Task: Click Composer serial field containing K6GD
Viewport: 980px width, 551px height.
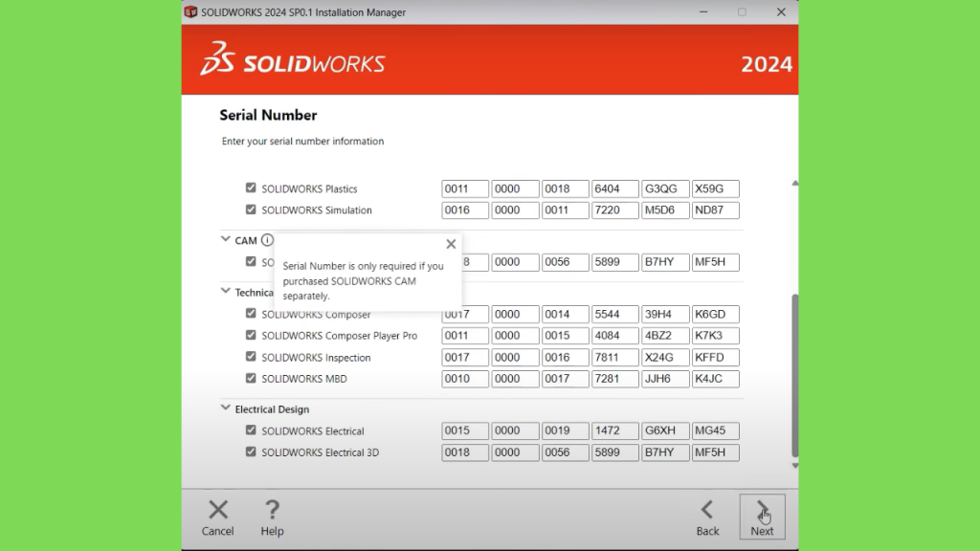Action: [x=716, y=314]
